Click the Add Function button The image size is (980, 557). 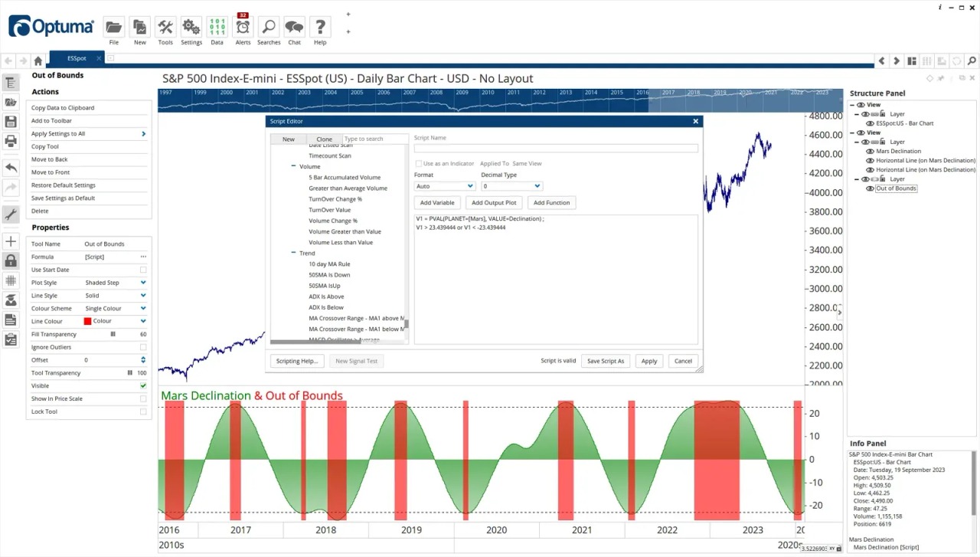pos(551,203)
